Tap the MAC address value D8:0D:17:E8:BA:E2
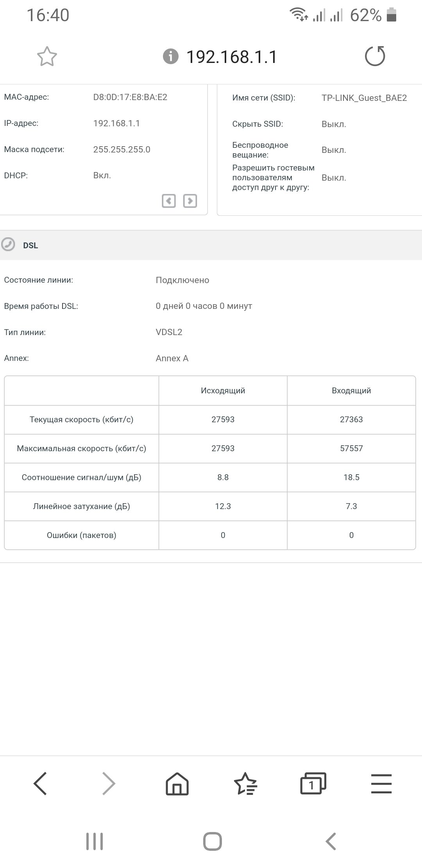This screenshot has height=868, width=422. point(130,97)
